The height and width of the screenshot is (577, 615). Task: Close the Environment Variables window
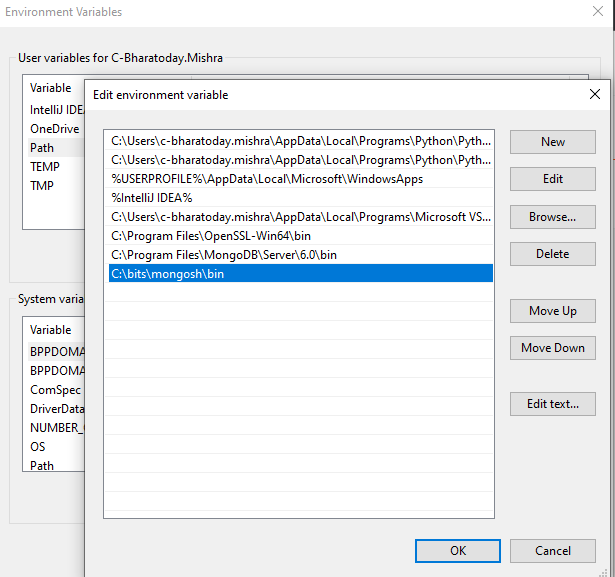click(x=598, y=11)
